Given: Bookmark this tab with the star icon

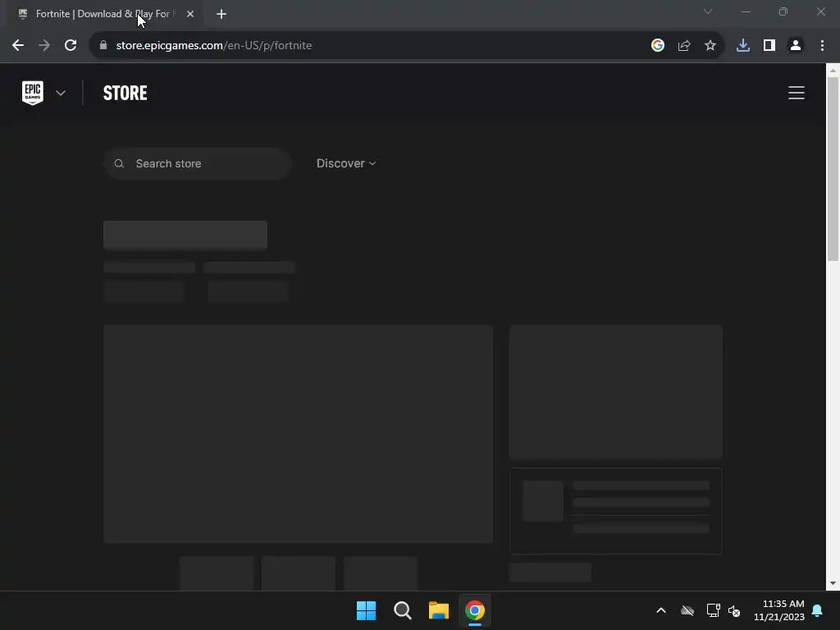Looking at the screenshot, I should coord(710,46).
